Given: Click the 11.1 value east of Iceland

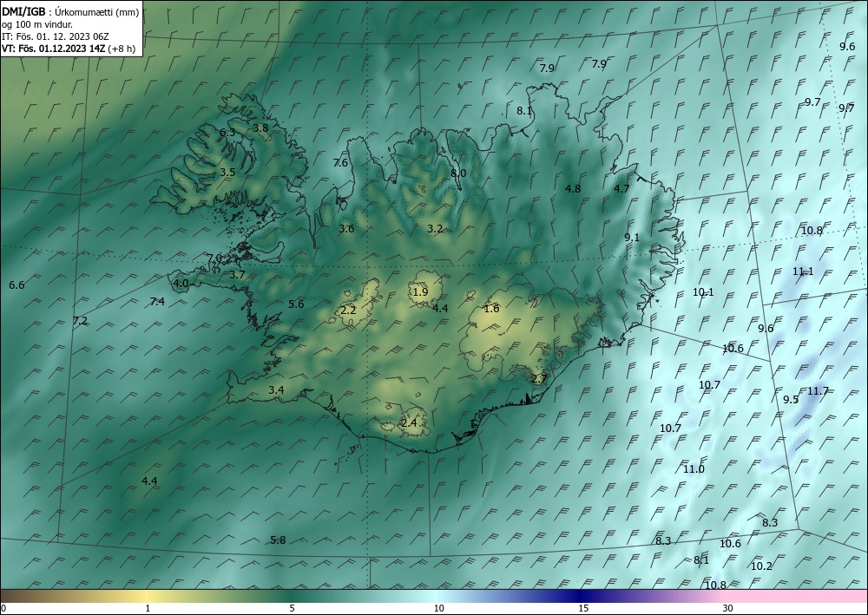Looking at the screenshot, I should [x=803, y=272].
